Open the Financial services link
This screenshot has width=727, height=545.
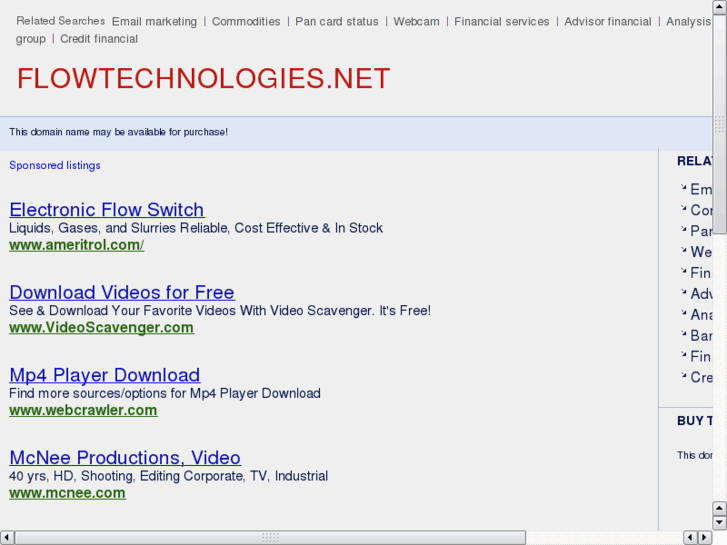(502, 22)
